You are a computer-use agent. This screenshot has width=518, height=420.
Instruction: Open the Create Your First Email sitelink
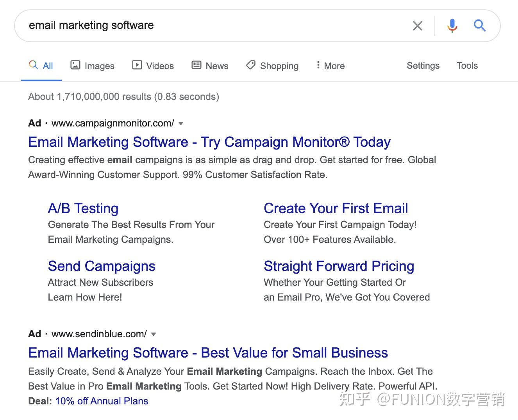click(336, 208)
